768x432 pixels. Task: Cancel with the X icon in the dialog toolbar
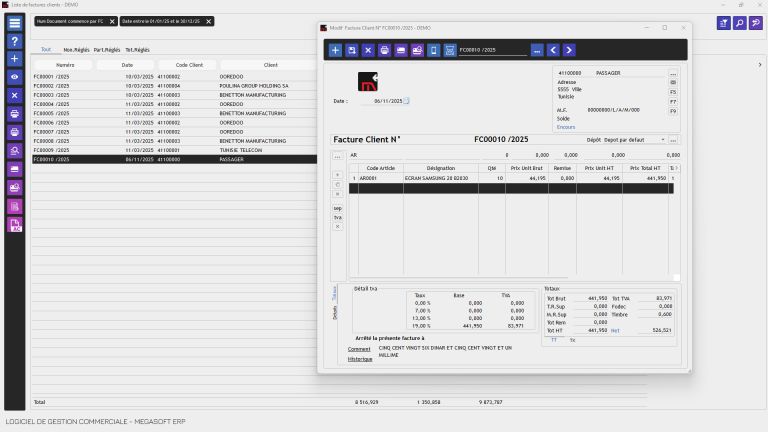point(368,50)
